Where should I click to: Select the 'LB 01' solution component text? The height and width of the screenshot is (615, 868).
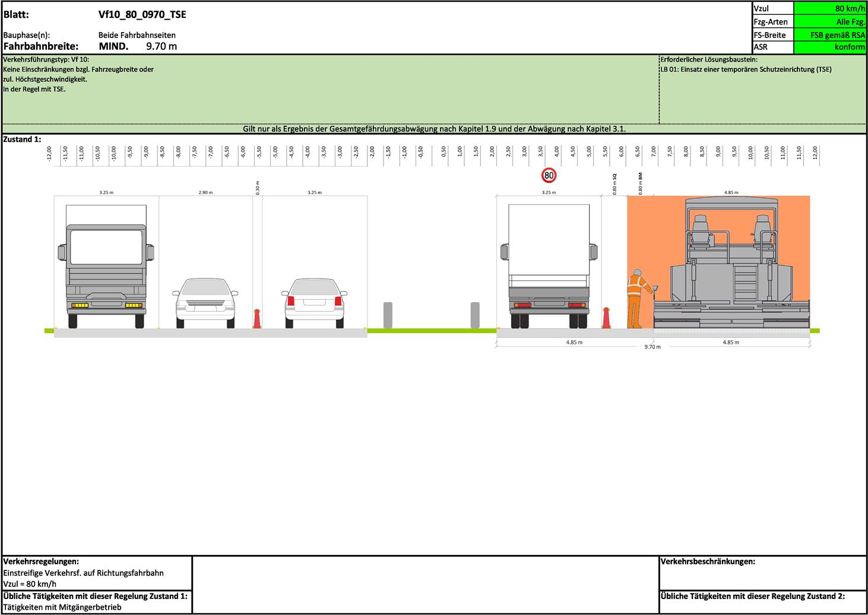click(746, 69)
